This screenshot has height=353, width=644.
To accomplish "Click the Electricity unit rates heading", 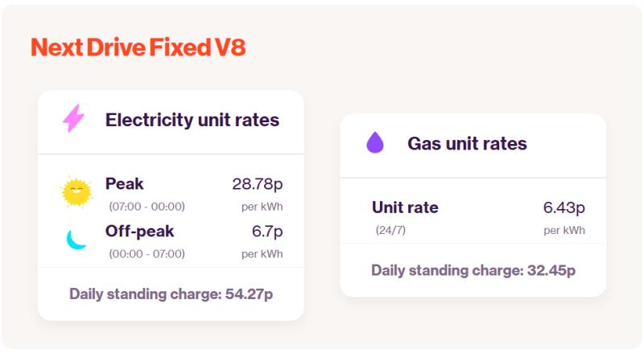I will pos(192,120).
